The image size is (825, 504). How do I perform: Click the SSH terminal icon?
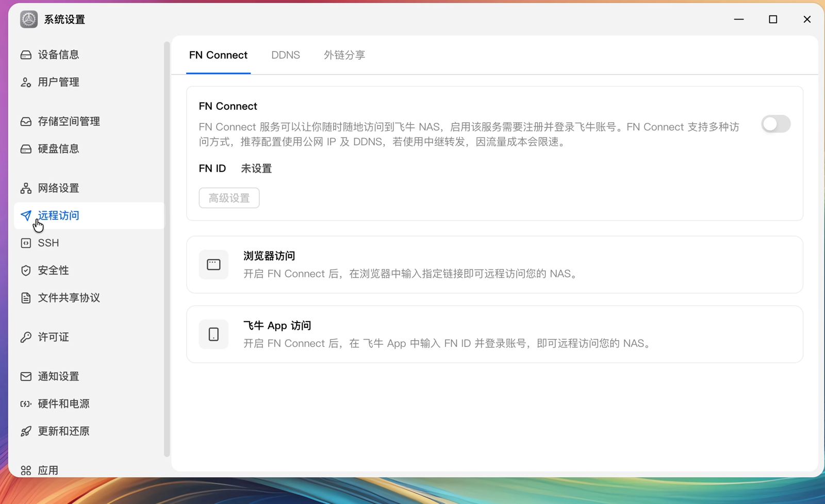(26, 243)
